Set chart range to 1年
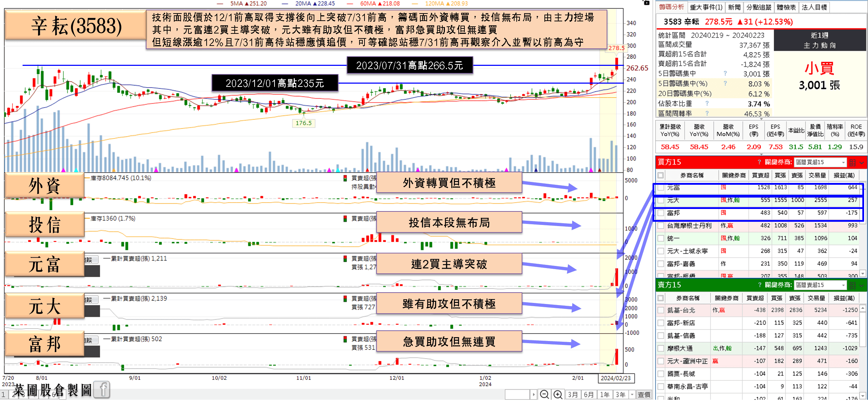Image resolution: width=868 pixels, height=409 pixels. click(x=605, y=394)
